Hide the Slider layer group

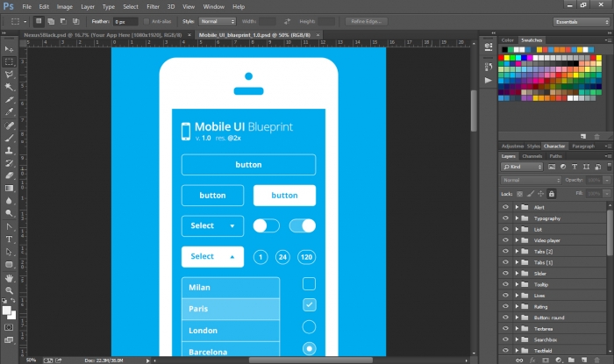[x=505, y=273]
